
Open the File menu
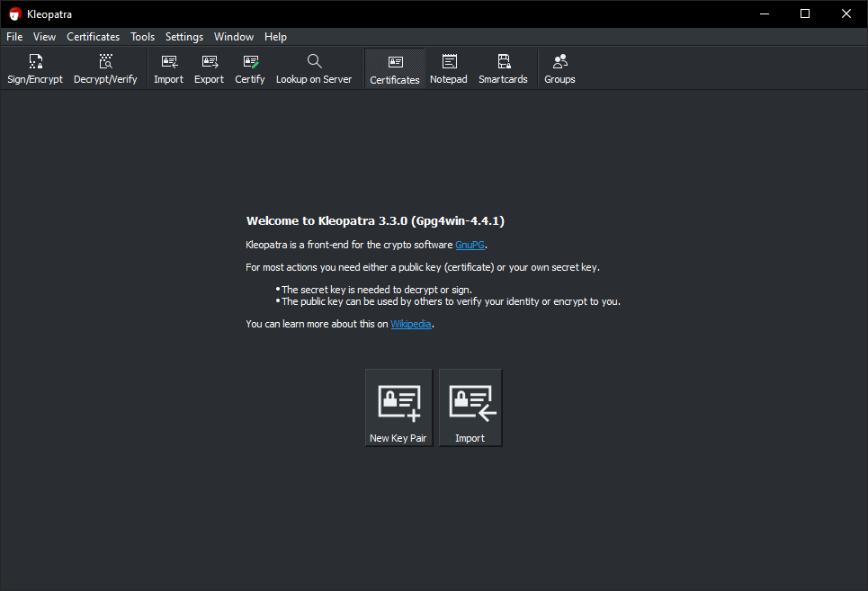click(14, 37)
